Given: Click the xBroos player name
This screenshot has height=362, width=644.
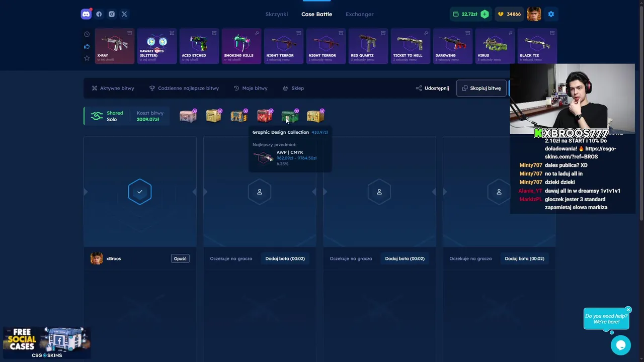Looking at the screenshot, I should click(x=114, y=258).
